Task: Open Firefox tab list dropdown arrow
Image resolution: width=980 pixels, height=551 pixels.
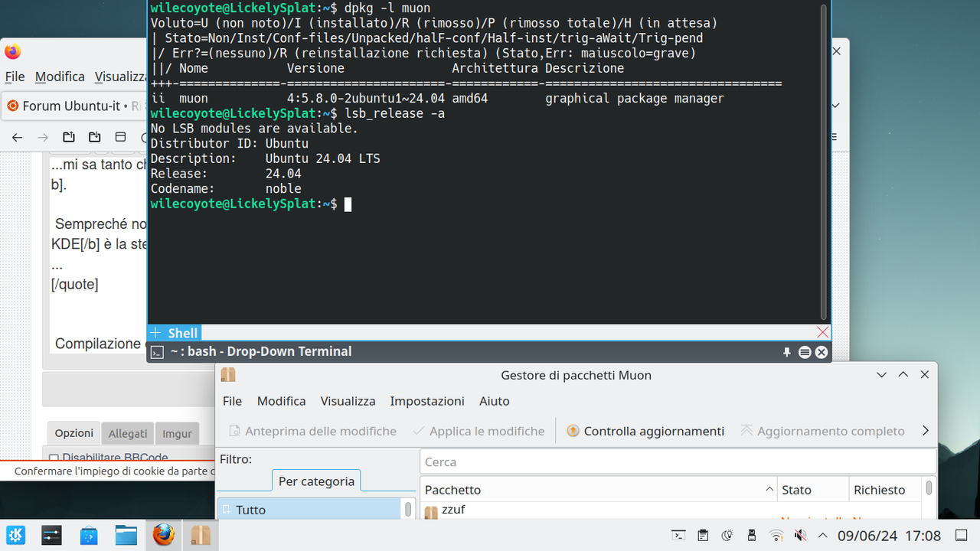Action: coord(836,106)
